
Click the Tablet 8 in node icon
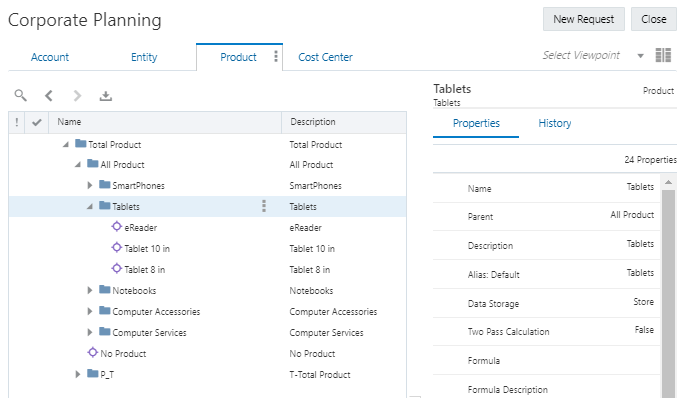(x=116, y=268)
